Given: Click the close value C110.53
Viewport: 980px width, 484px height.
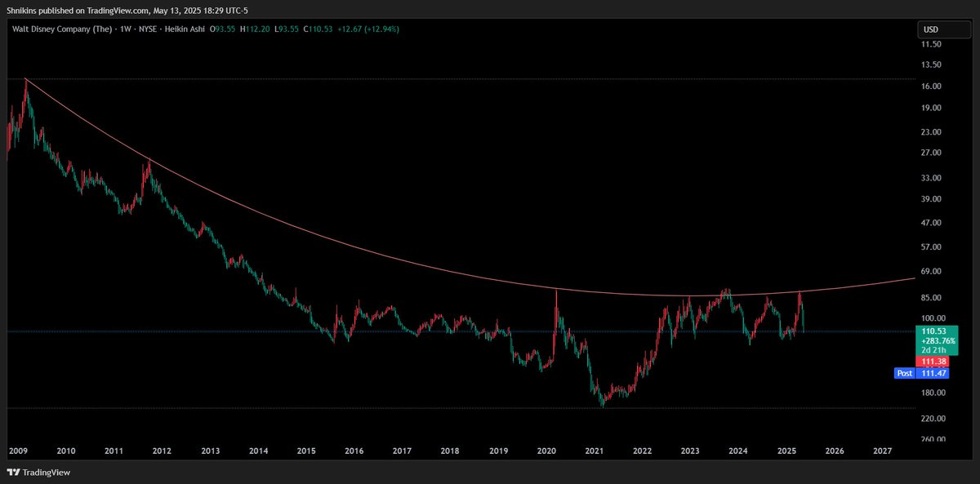Looking at the screenshot, I should (319, 29).
